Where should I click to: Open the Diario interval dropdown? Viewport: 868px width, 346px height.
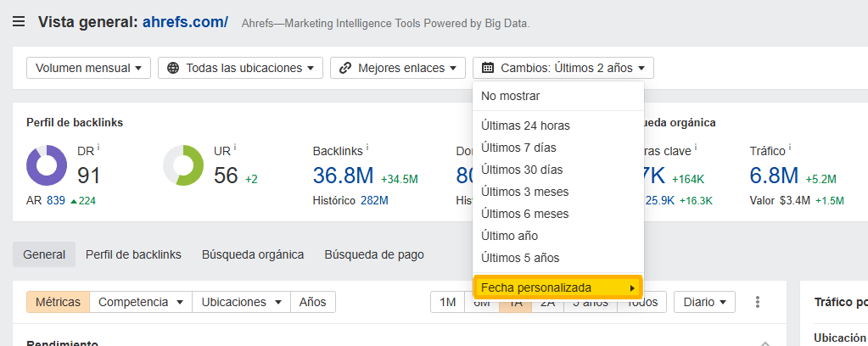(704, 302)
